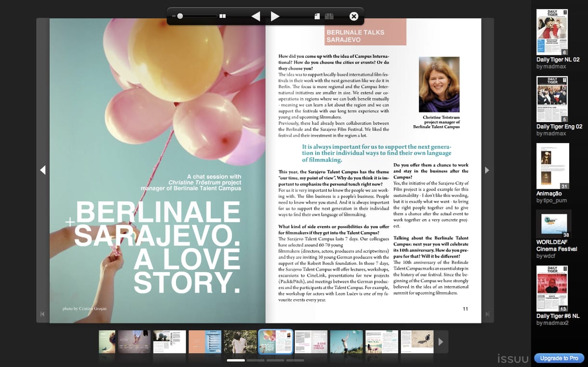Switch to single page view

pyautogui.click(x=317, y=16)
